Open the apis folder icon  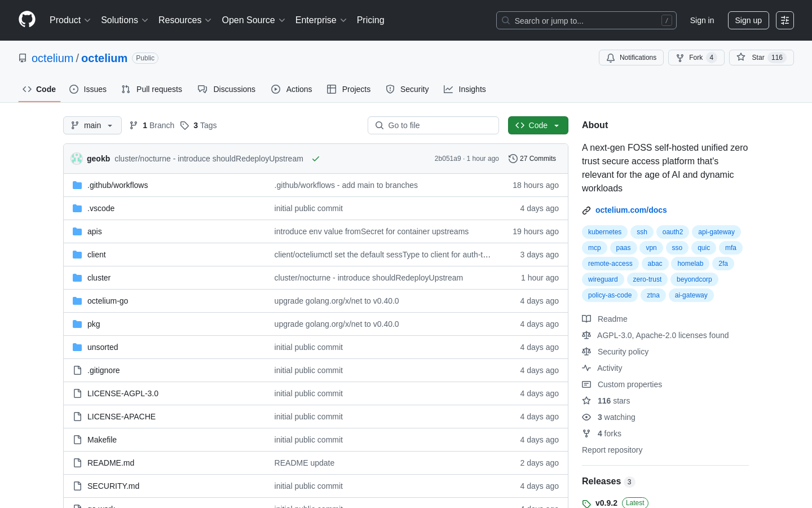(x=77, y=231)
